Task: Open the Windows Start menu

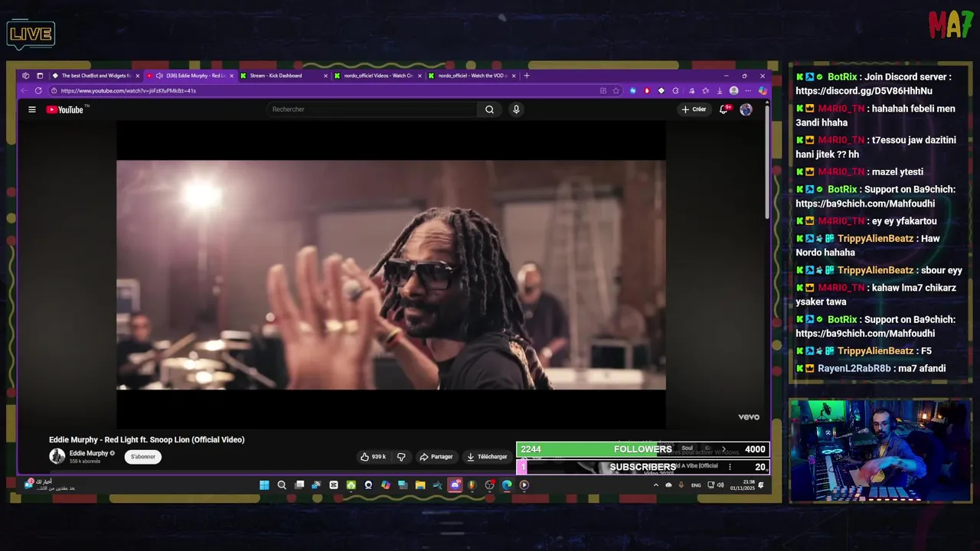Action: click(264, 485)
